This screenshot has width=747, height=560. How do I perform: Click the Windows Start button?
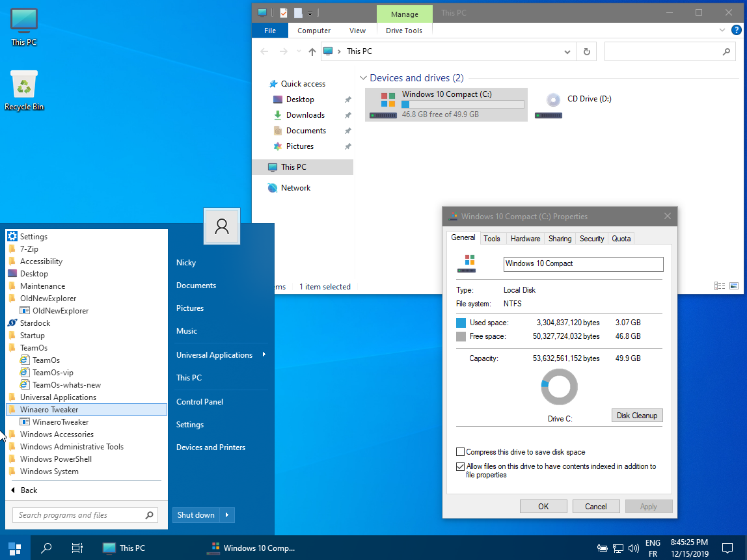pos(15,548)
